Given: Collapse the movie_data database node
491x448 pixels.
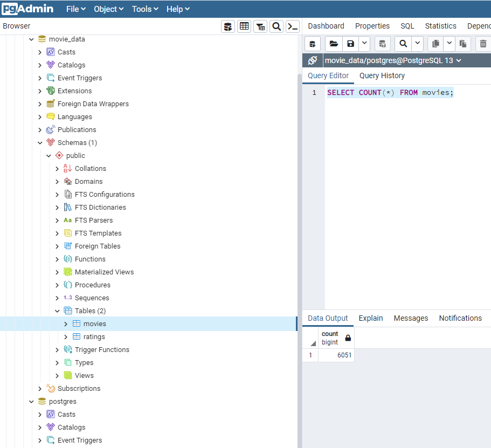Looking at the screenshot, I should tap(31, 39).
